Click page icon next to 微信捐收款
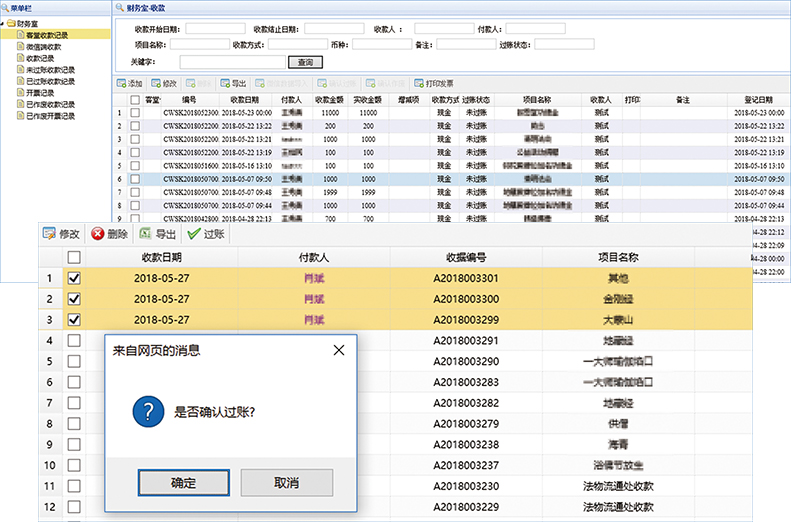Viewport: 791px width, 522px height. pos(21,46)
